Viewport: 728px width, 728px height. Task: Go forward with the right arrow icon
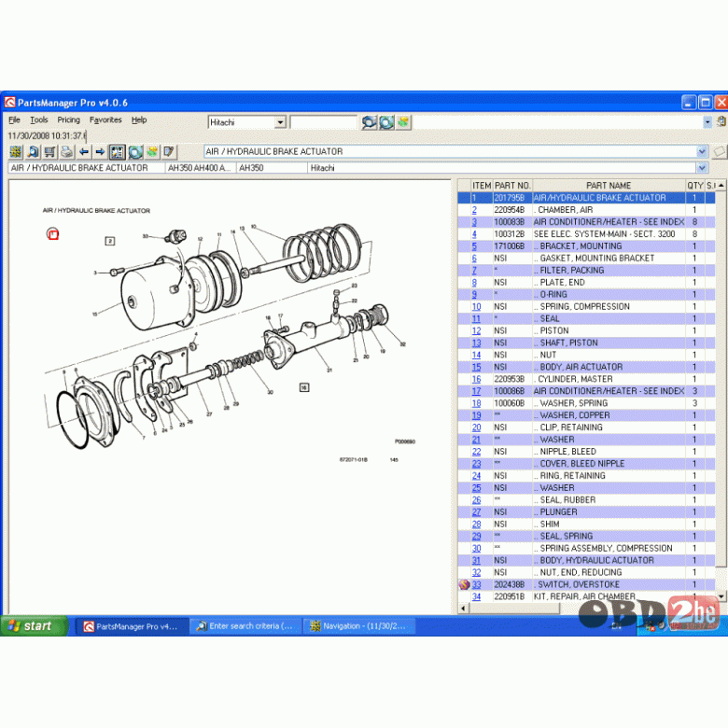(100, 152)
